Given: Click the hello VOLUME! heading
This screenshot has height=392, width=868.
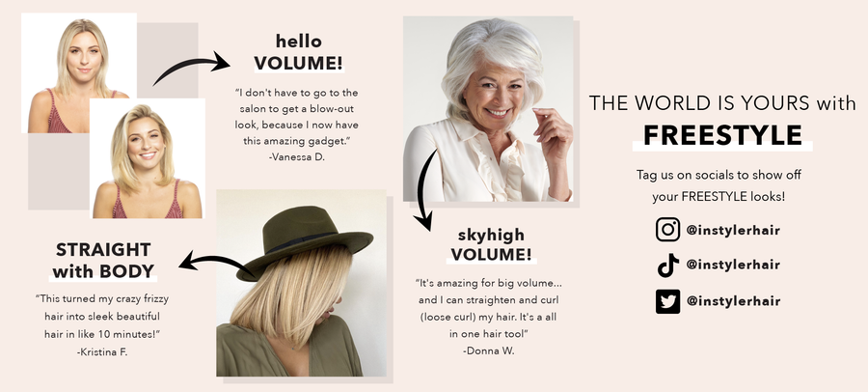Looking at the screenshot, I should click(x=299, y=52).
